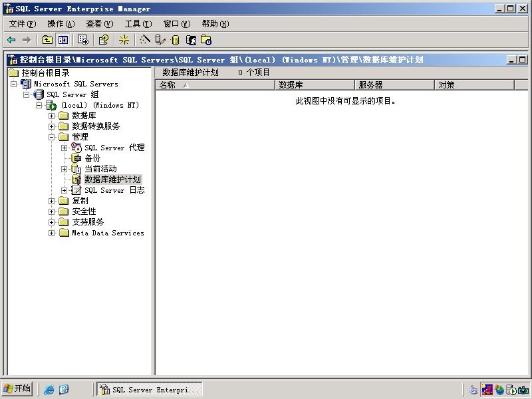Click the SQL Server Enterprise Manager taskbar button

(150, 389)
